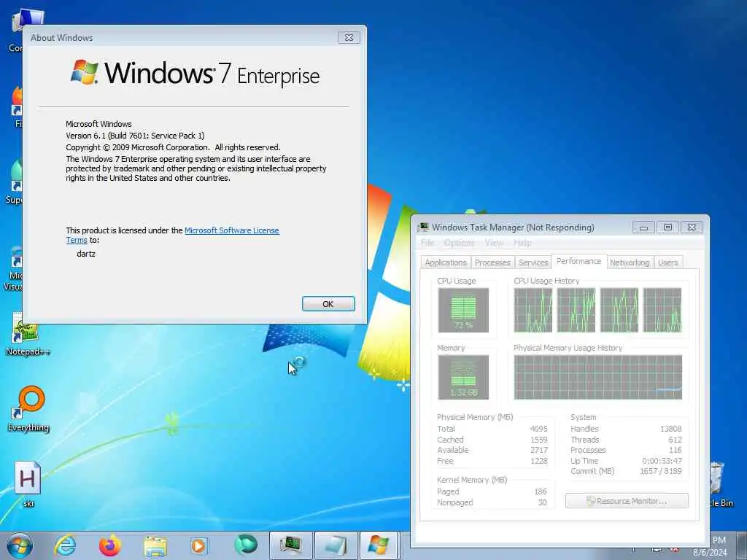Select the Microsoft Visual desktop shortcut
This screenshot has height=560, width=747.
pos(12,268)
